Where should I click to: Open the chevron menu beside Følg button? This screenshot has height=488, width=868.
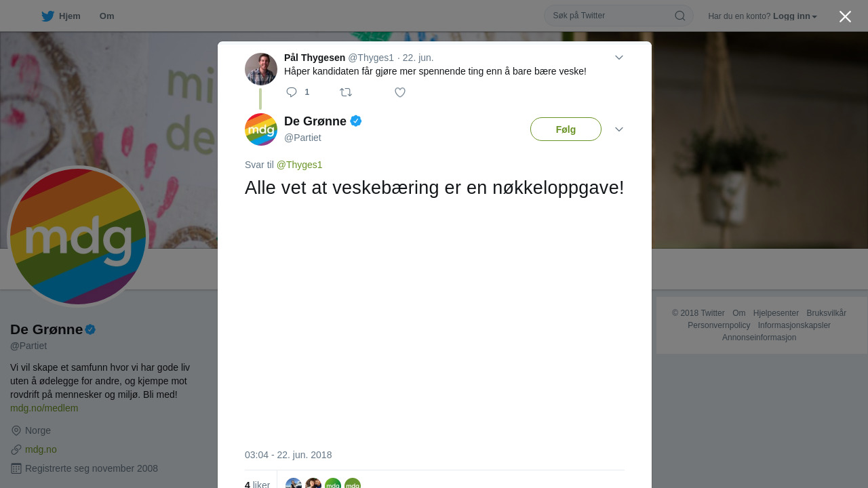point(619,129)
